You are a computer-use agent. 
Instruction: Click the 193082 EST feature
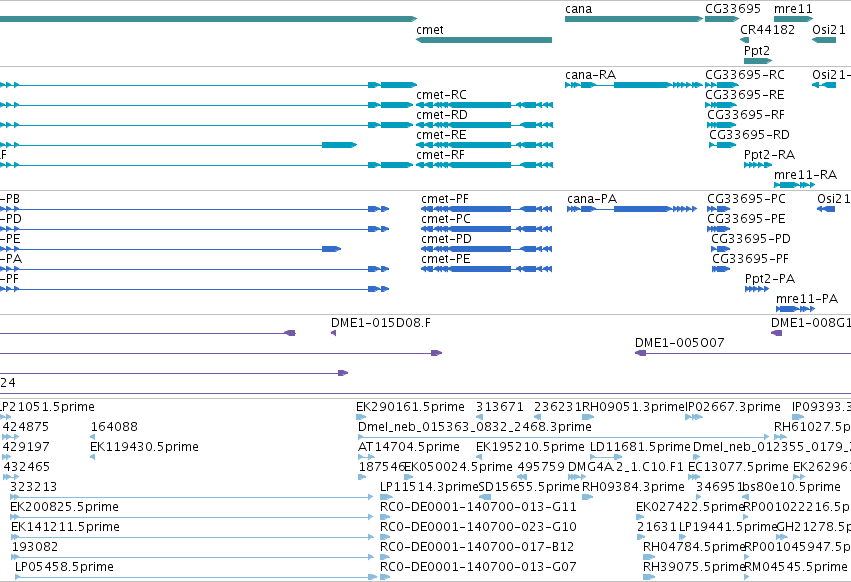pyautogui.click(x=193, y=558)
